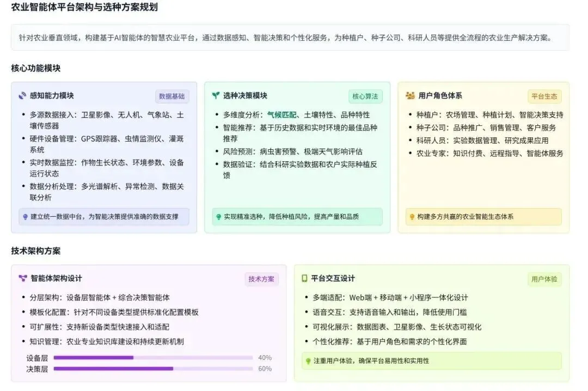Screen dimensions: 588x391
Task: Click the 科研人员 role list item
Action: tap(482, 140)
